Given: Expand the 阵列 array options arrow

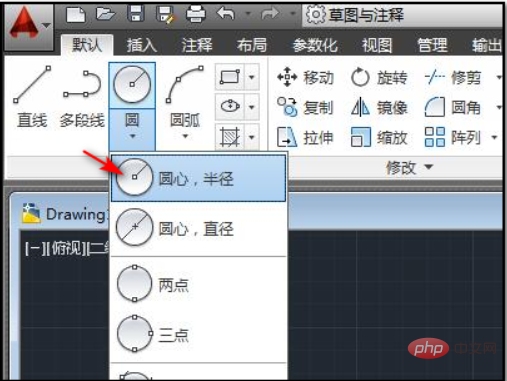Looking at the screenshot, I should pos(495,137).
